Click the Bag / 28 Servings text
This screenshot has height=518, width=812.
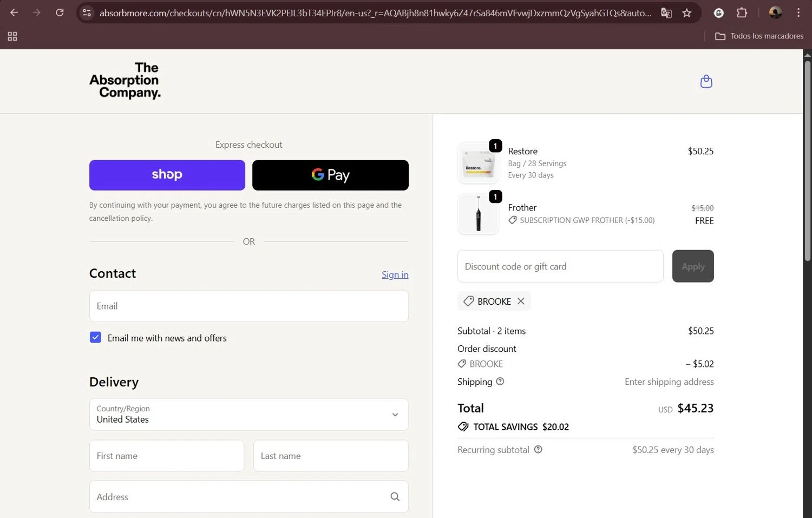click(x=537, y=163)
